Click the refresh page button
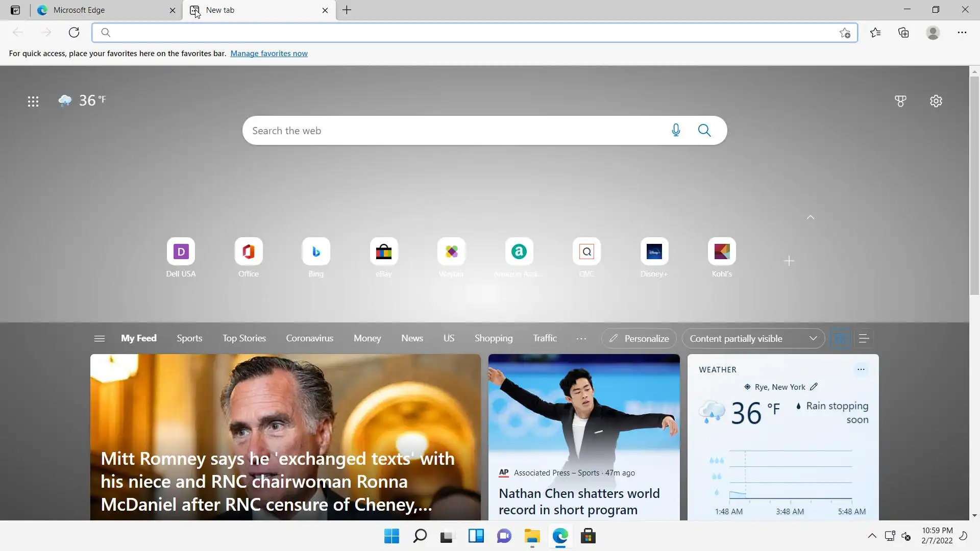This screenshot has height=551, width=980. (x=74, y=33)
